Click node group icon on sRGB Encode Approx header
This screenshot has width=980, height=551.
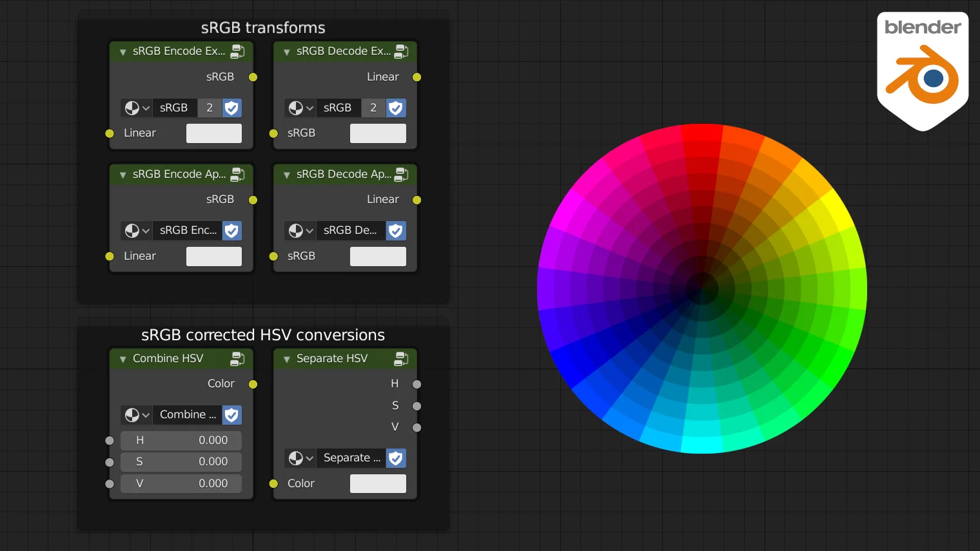pyautogui.click(x=237, y=174)
